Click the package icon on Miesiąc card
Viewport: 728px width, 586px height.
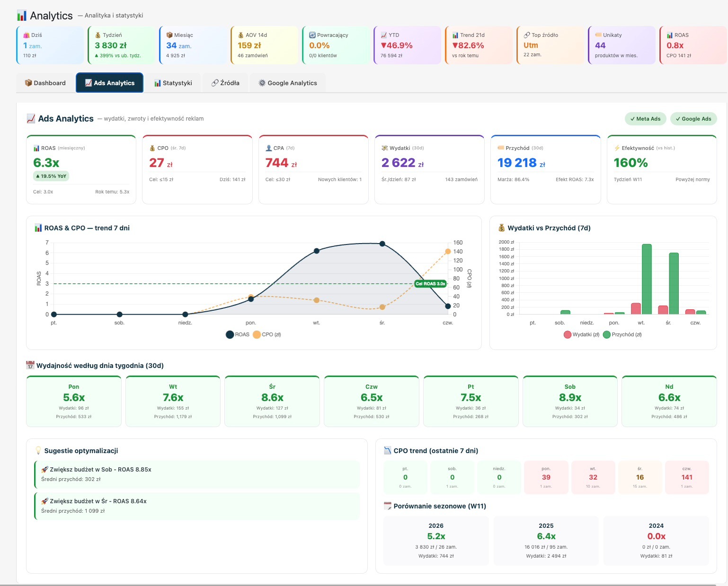pos(169,35)
